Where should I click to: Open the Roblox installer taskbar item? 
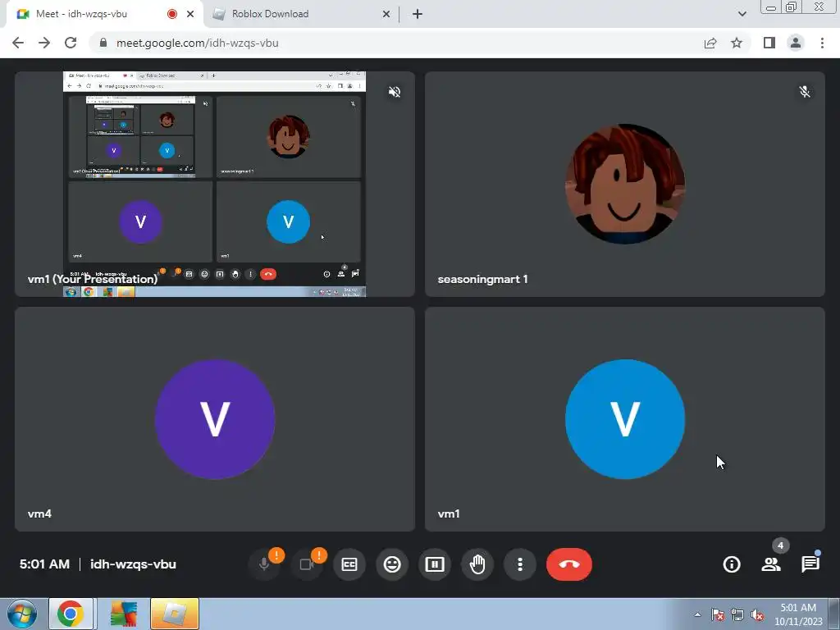174,614
